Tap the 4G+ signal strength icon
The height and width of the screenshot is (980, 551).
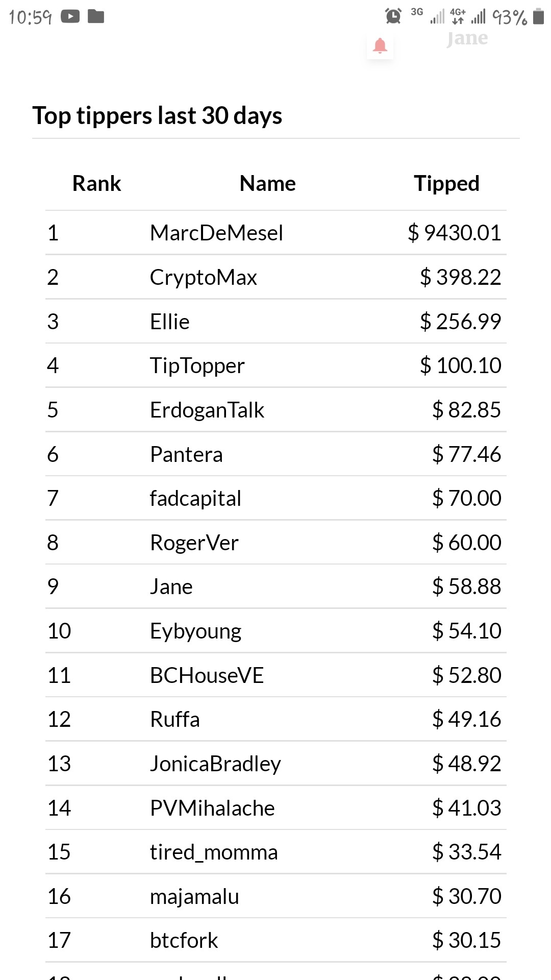point(468,16)
